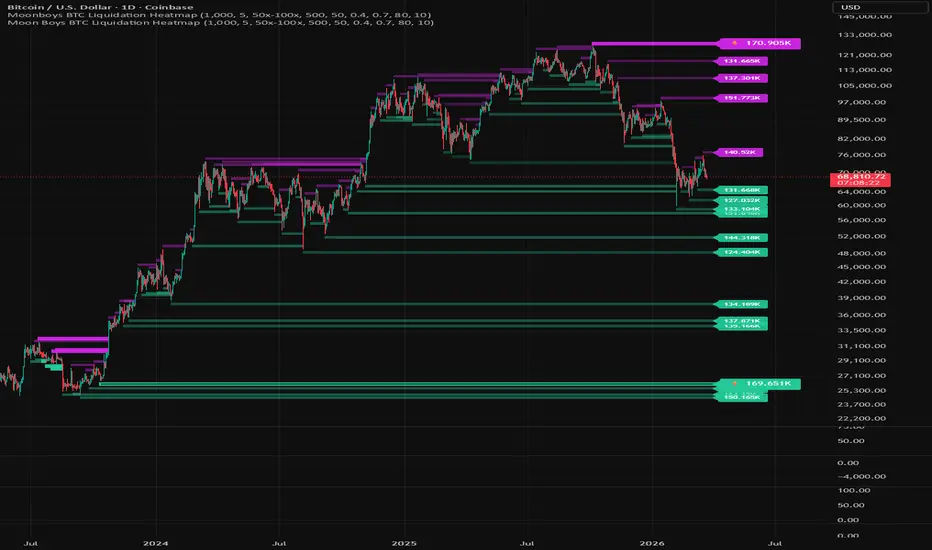Viewport: 932px width, 550px height.
Task: Click 22,200.00 on the price scale
Action: click(861, 419)
